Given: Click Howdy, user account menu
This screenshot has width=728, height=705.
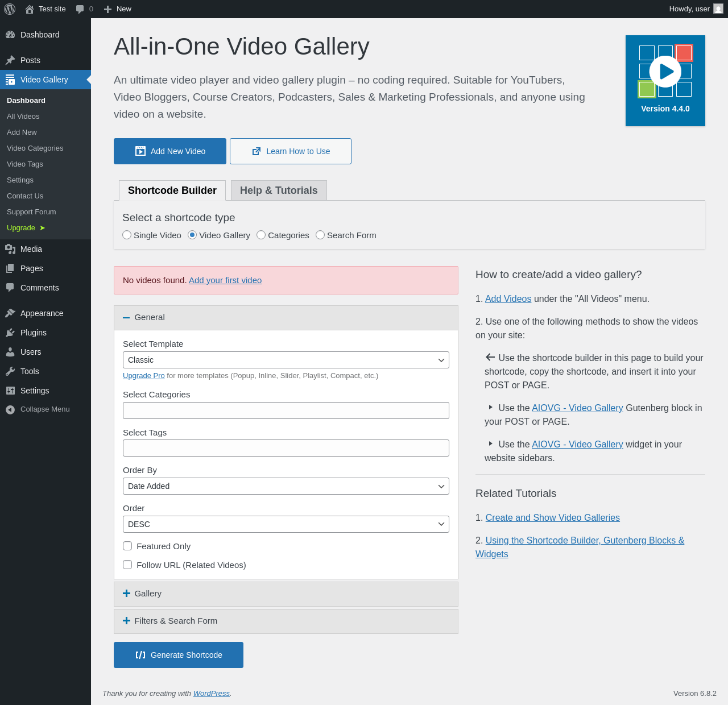Looking at the screenshot, I should [696, 9].
